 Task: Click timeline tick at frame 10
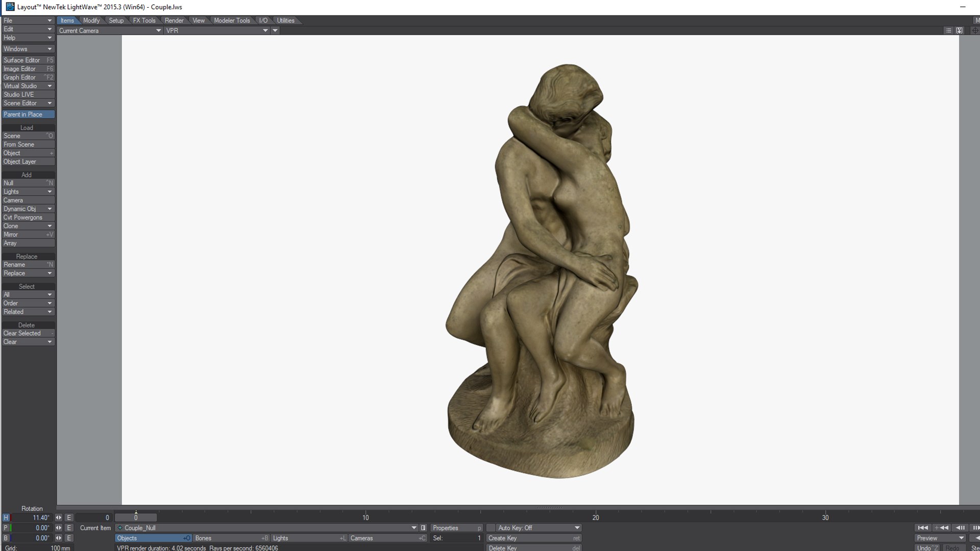pyautogui.click(x=365, y=516)
